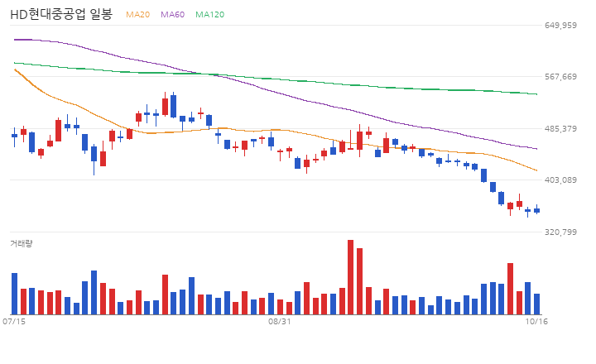Click the HD현대중공업 일봉 chart title

[61, 14]
